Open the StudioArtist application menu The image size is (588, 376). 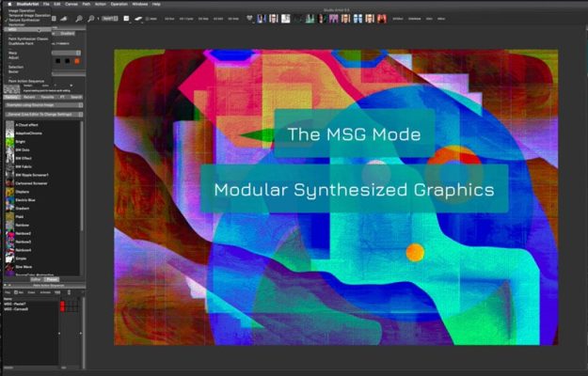tap(28, 4)
